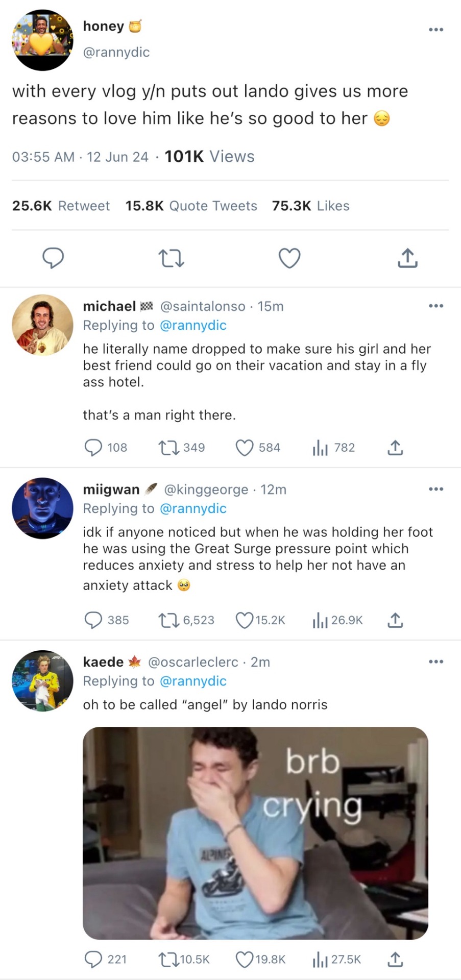Open reply thread on michael's tweet
Screen dimensions: 461x980
pyautogui.click(x=93, y=448)
